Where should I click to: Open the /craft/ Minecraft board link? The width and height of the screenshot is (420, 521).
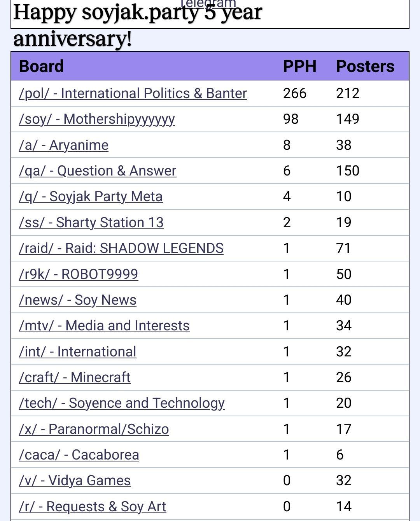(x=74, y=377)
